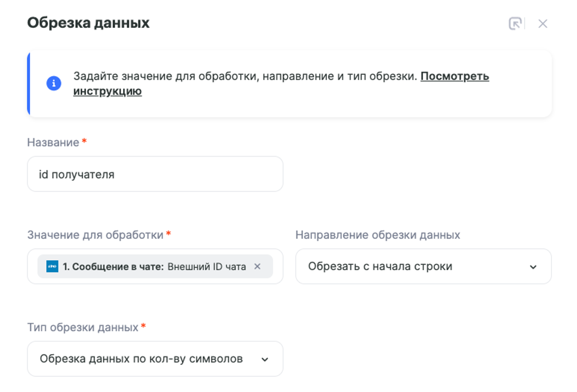The image size is (577, 392).
Task: Focus the Название input with id получателя
Action: [155, 174]
